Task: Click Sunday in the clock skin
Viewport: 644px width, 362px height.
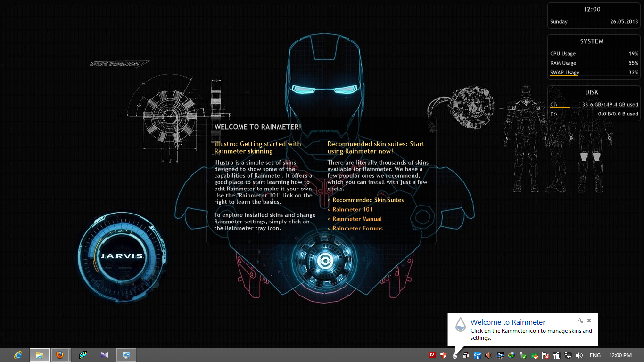Action: pyautogui.click(x=559, y=22)
